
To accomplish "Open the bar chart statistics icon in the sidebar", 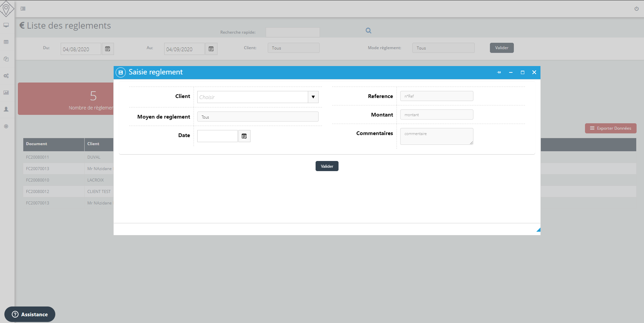I will click(6, 93).
